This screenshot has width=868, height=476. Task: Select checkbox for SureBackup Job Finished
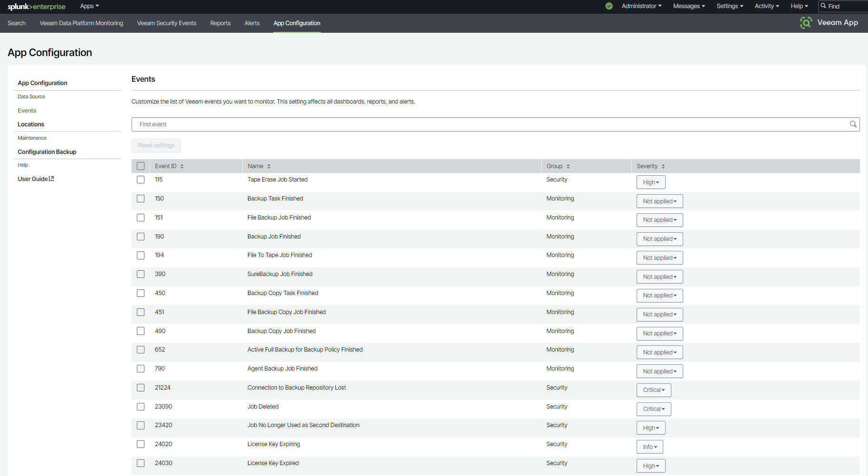(141, 274)
